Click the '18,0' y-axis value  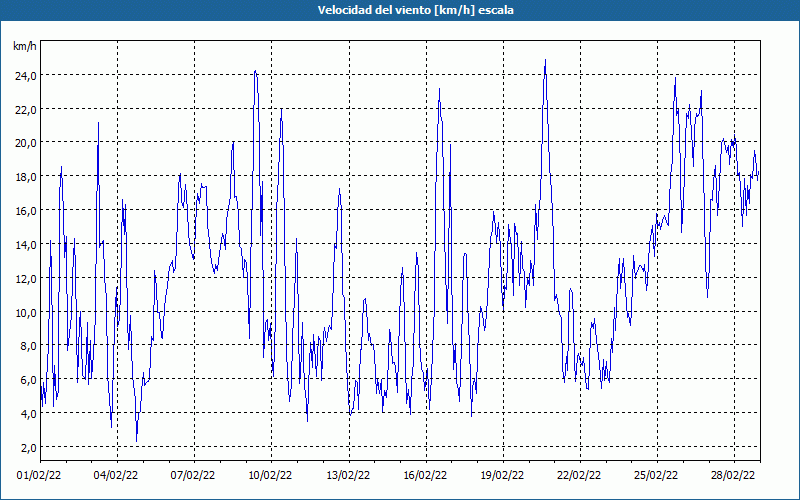click(26, 177)
